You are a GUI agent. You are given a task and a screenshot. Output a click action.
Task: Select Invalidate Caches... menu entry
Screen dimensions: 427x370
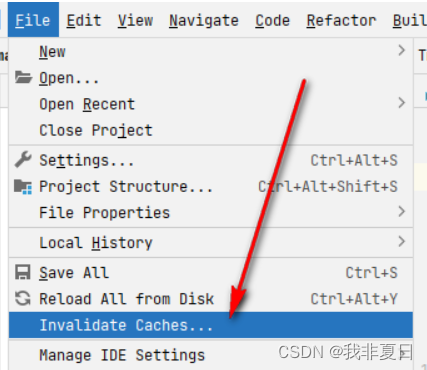click(211, 325)
